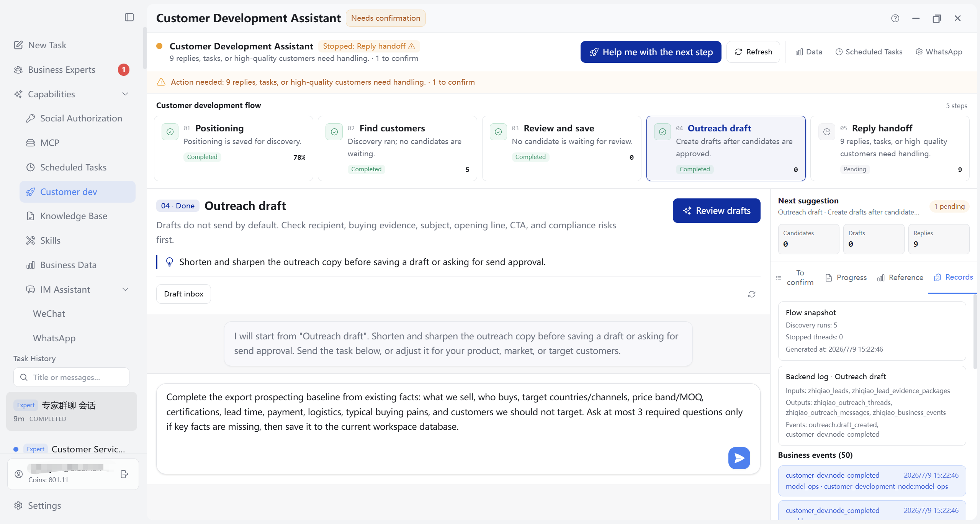Switch to the Reference tab

[x=900, y=278]
